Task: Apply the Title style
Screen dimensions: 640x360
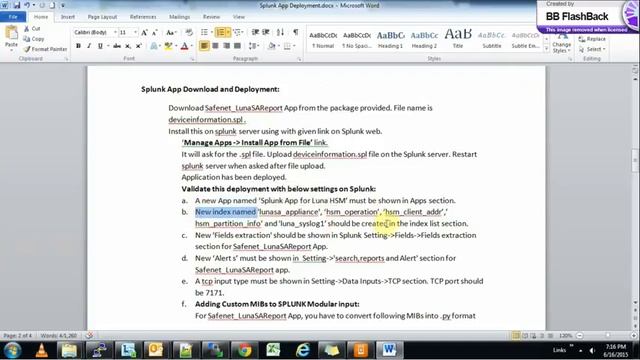Action: tap(458, 40)
